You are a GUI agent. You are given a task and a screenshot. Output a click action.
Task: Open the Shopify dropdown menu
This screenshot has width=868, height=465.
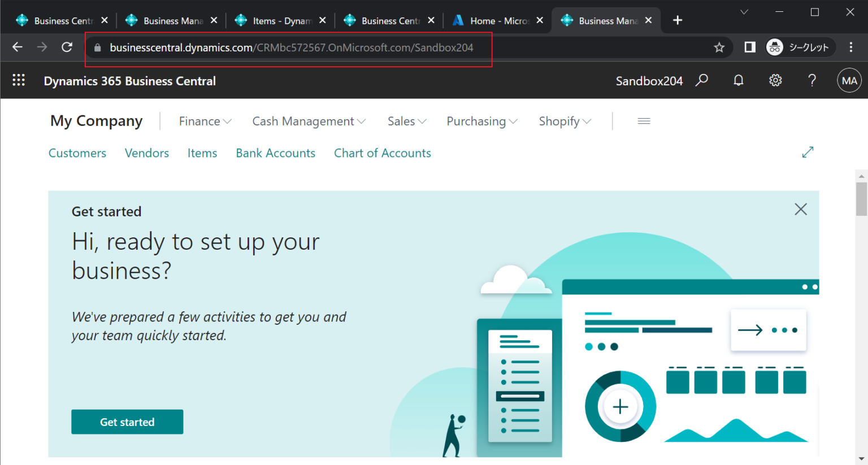(564, 121)
